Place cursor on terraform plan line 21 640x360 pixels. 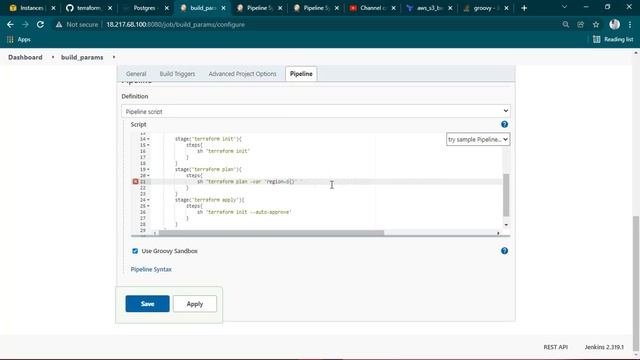tap(249, 182)
